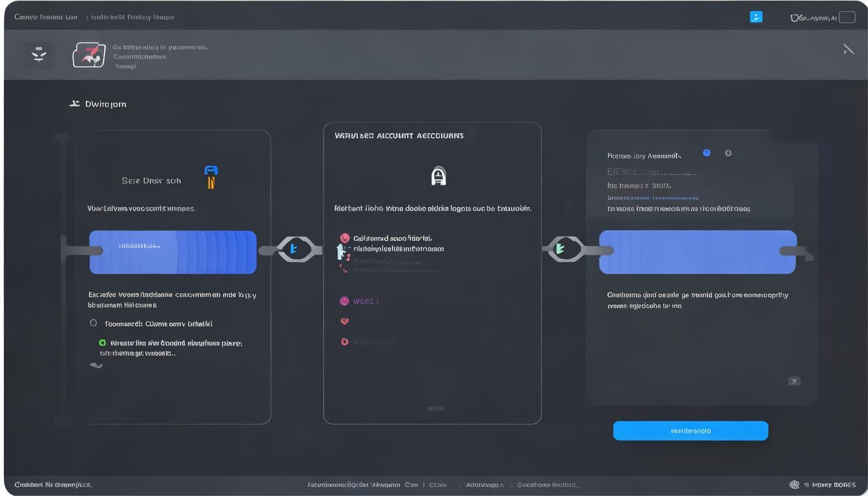Select the empty radio button in left card
This screenshot has width=868, height=496.
94,323
